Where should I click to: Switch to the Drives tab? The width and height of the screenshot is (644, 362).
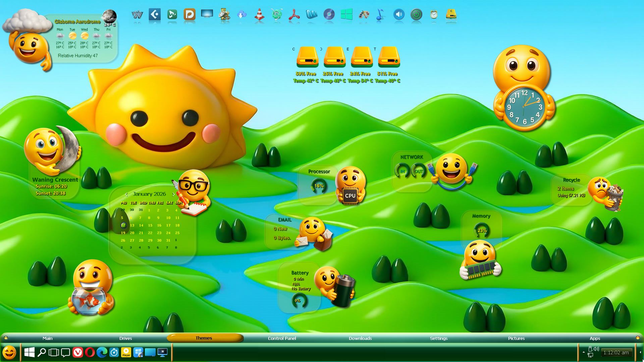tap(125, 338)
